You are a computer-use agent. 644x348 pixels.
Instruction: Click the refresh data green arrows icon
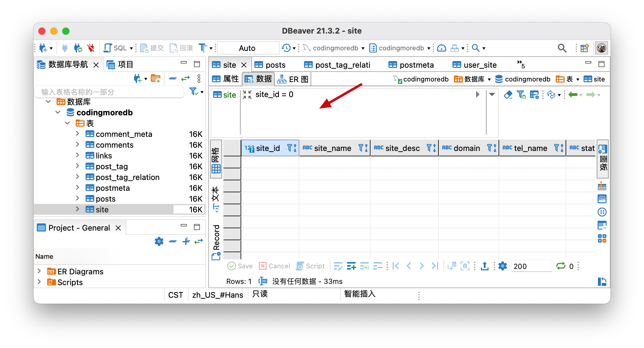pos(561,266)
